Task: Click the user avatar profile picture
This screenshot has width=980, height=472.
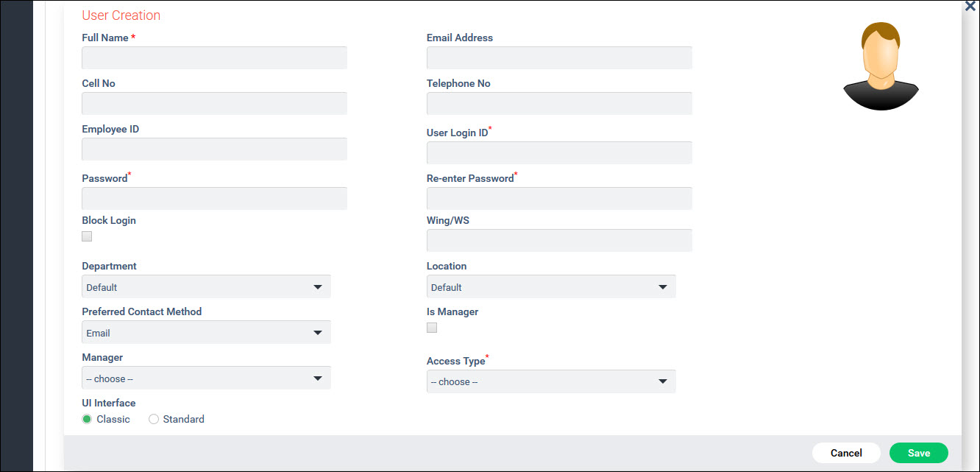Action: tap(880, 67)
